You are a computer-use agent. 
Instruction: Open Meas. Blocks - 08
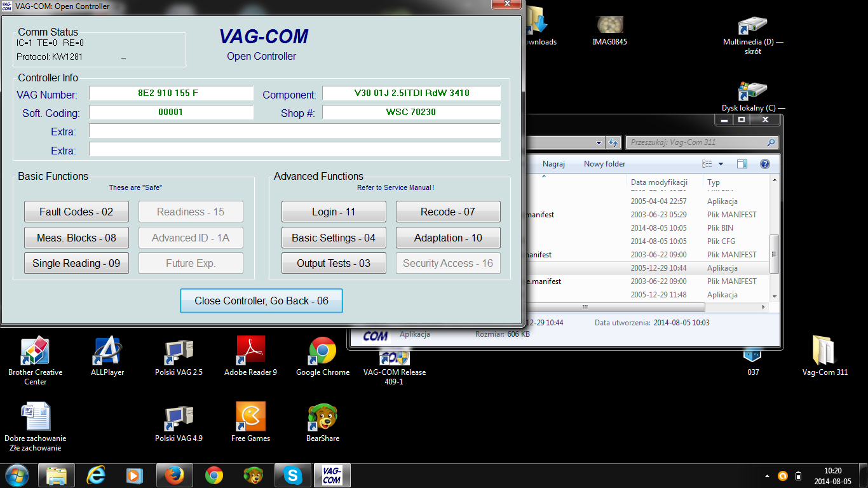click(x=76, y=238)
